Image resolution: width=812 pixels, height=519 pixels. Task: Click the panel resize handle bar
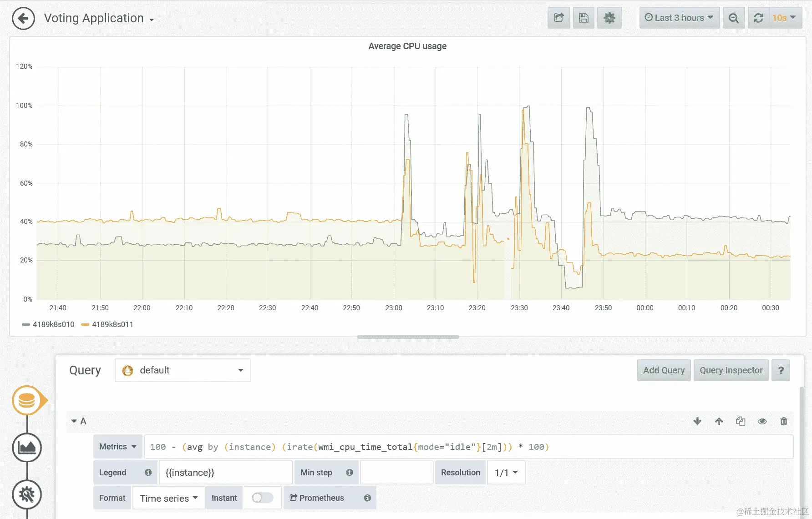click(408, 337)
